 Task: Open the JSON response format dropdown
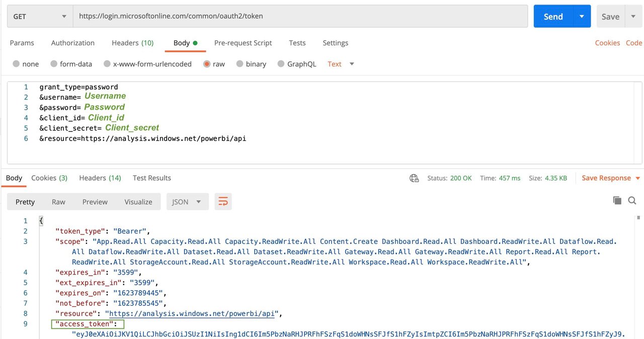tap(187, 202)
